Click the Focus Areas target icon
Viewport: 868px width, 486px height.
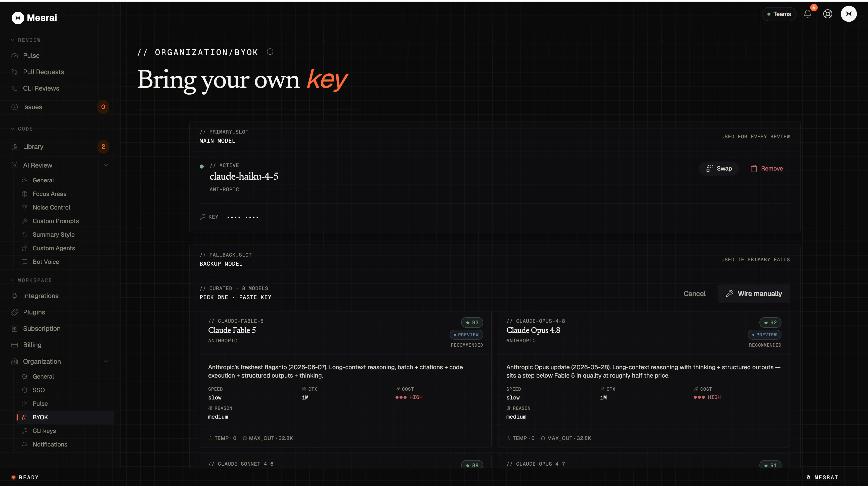coord(25,194)
